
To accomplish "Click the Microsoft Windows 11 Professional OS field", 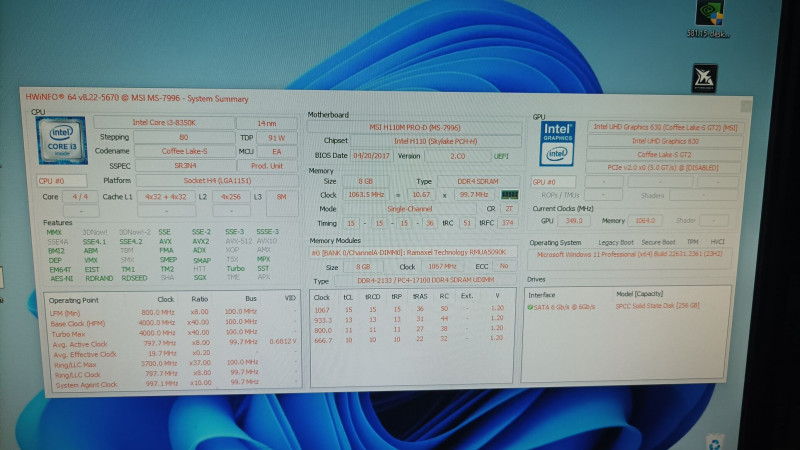I will [x=630, y=254].
